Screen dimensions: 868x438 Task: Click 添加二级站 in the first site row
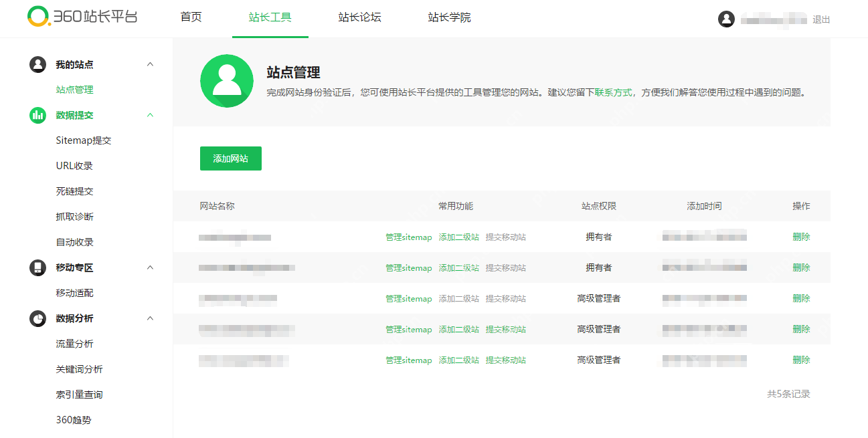click(x=459, y=237)
